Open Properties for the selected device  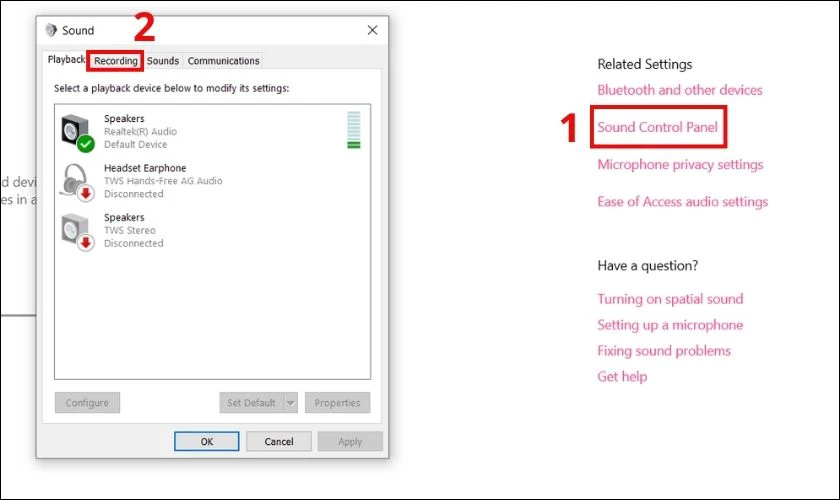click(x=338, y=402)
